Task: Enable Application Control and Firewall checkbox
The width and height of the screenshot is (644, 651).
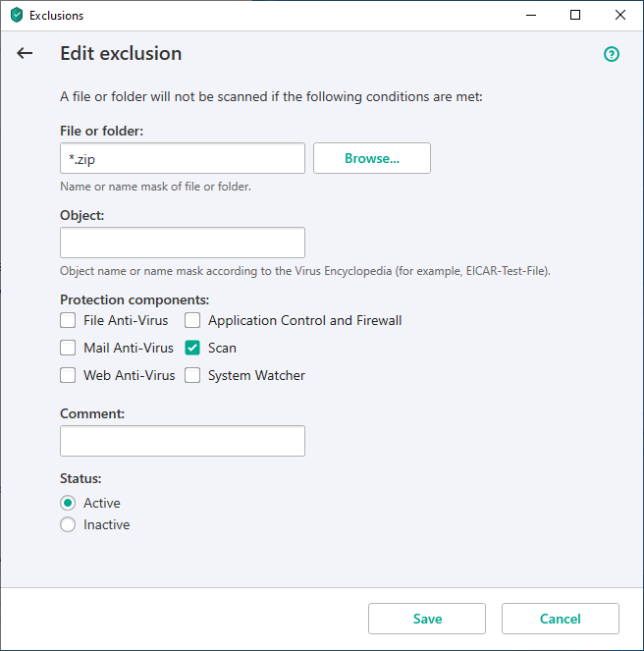Action: [192, 320]
